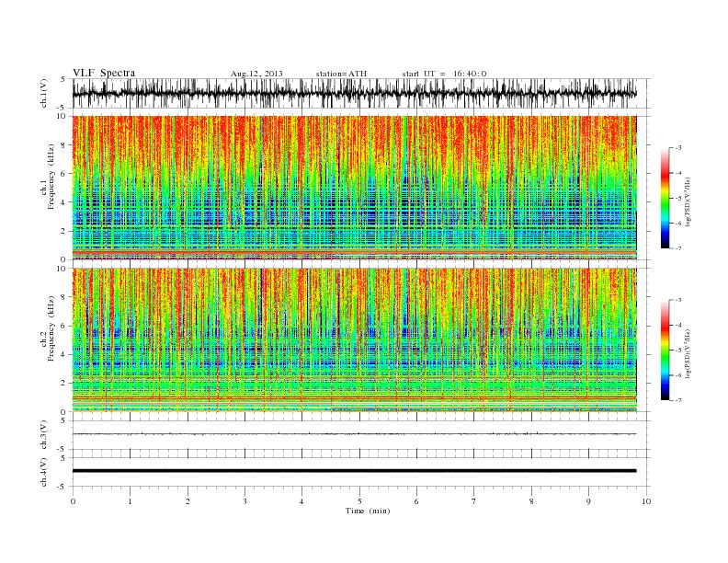This screenshot has height=563, width=728.
Task: Click the time axis tick label "1"
Action: coord(130,501)
